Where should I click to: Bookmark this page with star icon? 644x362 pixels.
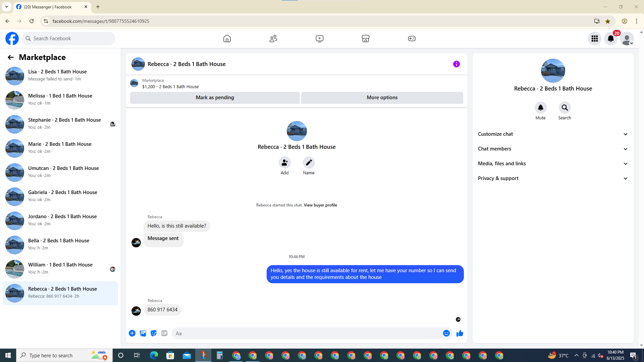pos(608,21)
